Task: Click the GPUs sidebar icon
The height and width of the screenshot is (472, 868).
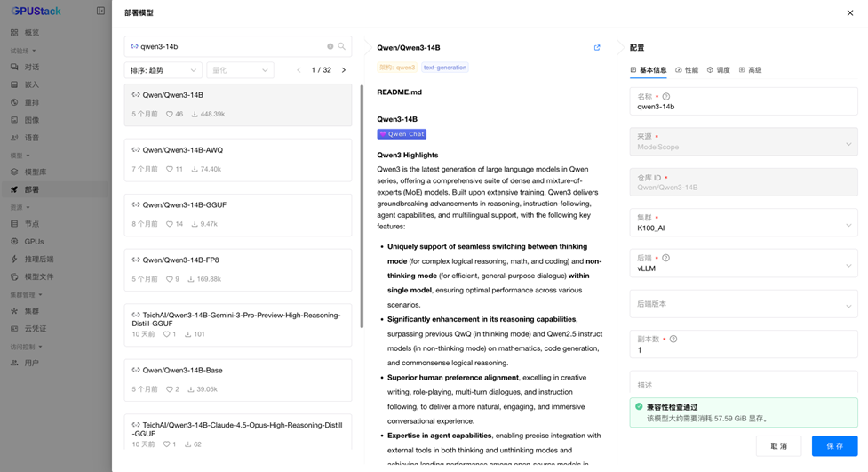Action: [x=14, y=242]
